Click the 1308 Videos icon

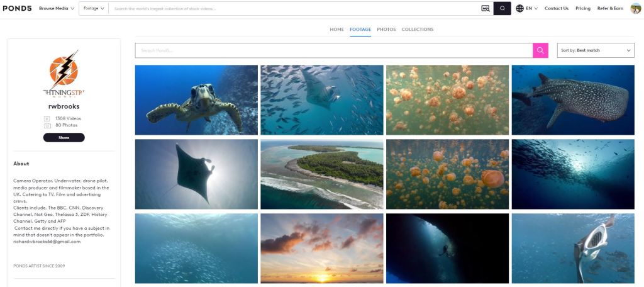click(x=47, y=118)
